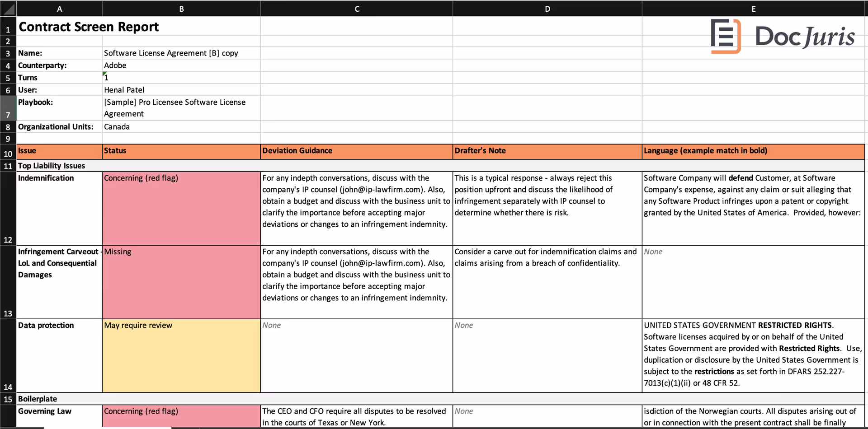
Task: Select the 'Boilerplate' section row
Action: [440, 399]
